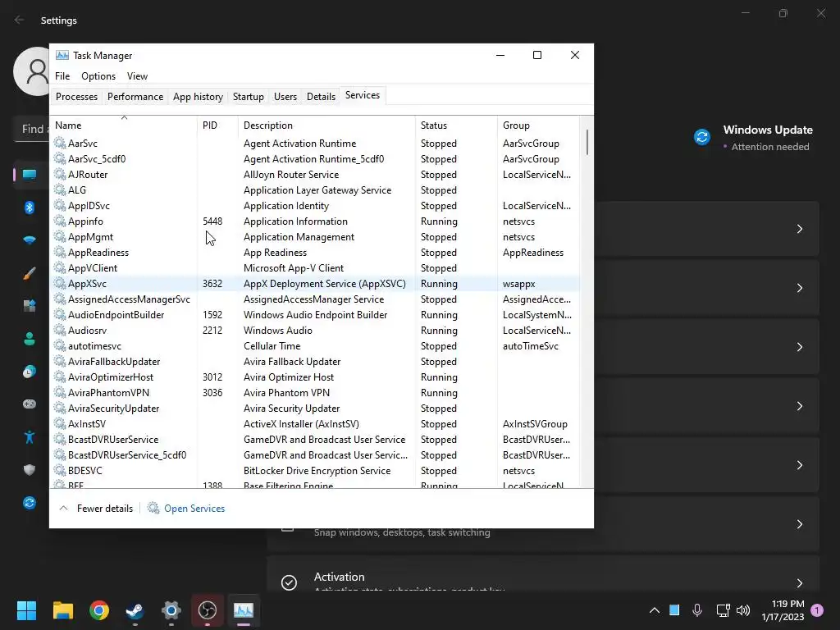Open Steam from the taskbar
Viewport: 840px width, 630px height.
135,610
